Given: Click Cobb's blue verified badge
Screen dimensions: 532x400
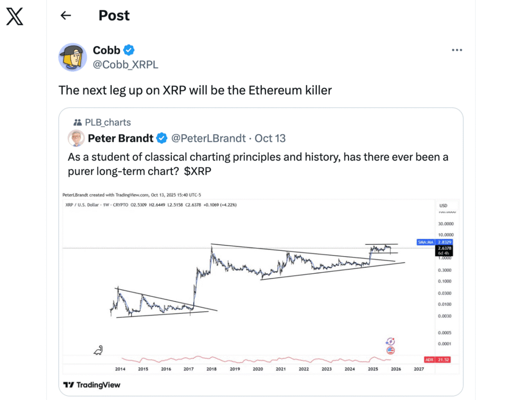Looking at the screenshot, I should pyautogui.click(x=129, y=50).
